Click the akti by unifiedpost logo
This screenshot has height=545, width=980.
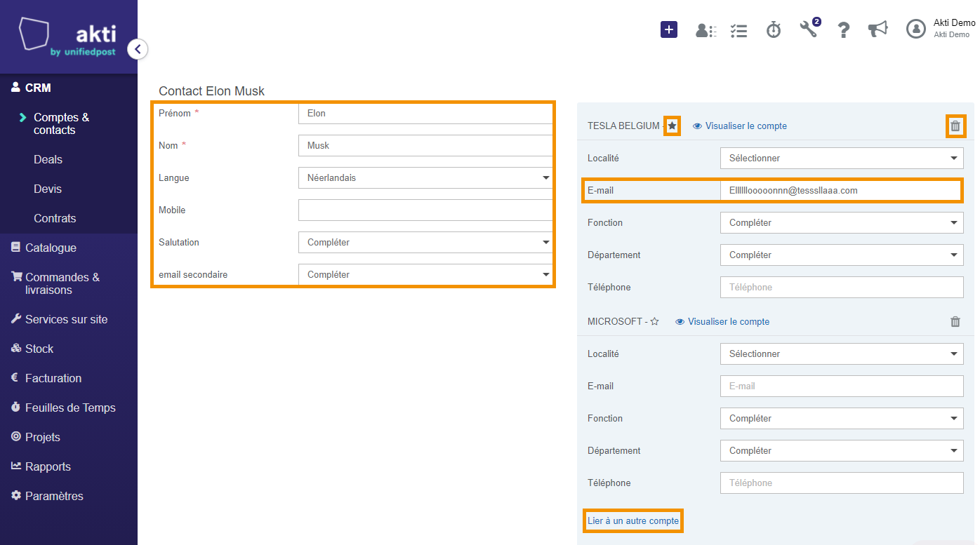pos(68,36)
